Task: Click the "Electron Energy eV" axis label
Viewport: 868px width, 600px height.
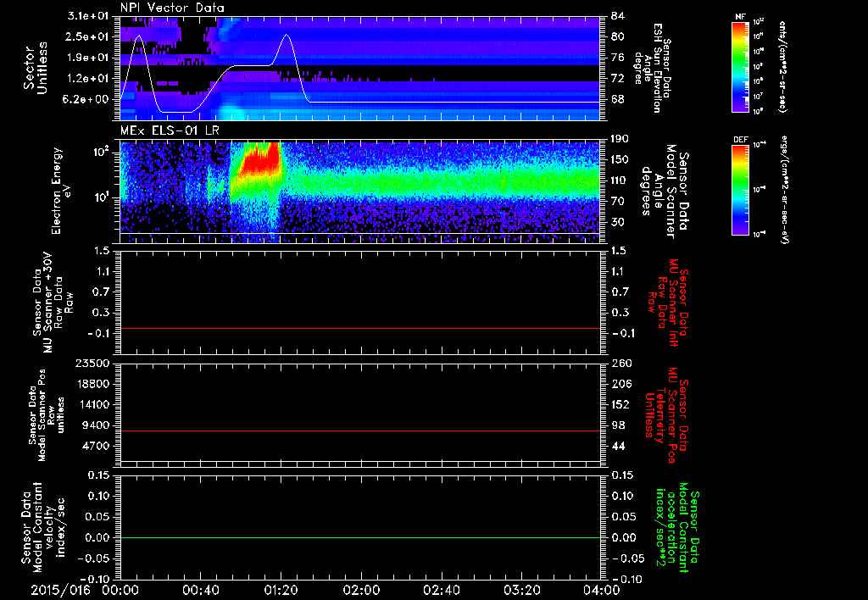Action: [64, 191]
